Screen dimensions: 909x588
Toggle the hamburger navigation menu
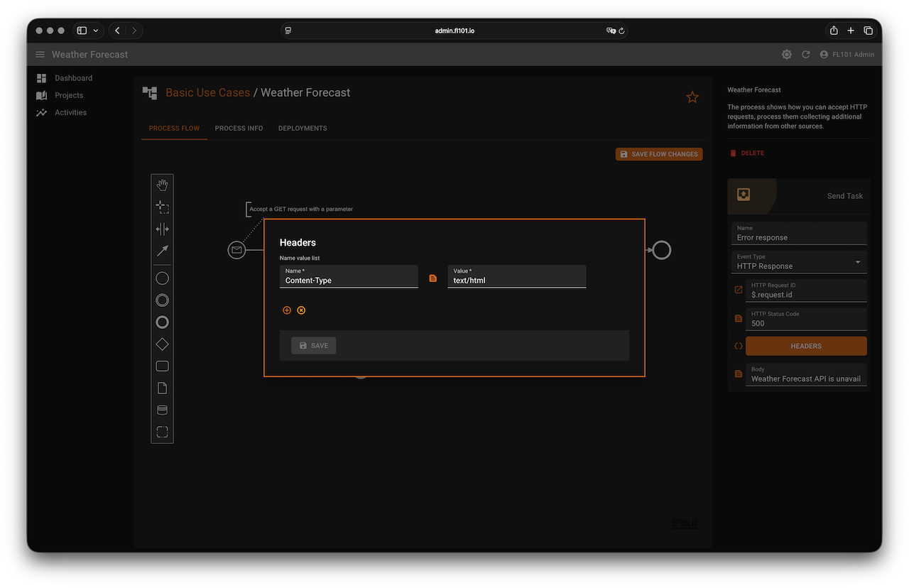(x=40, y=55)
